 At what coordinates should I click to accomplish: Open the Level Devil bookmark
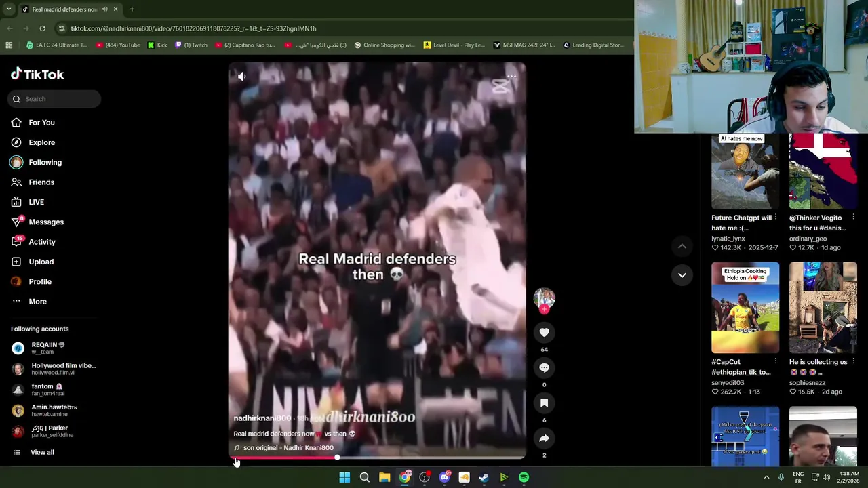click(x=454, y=45)
